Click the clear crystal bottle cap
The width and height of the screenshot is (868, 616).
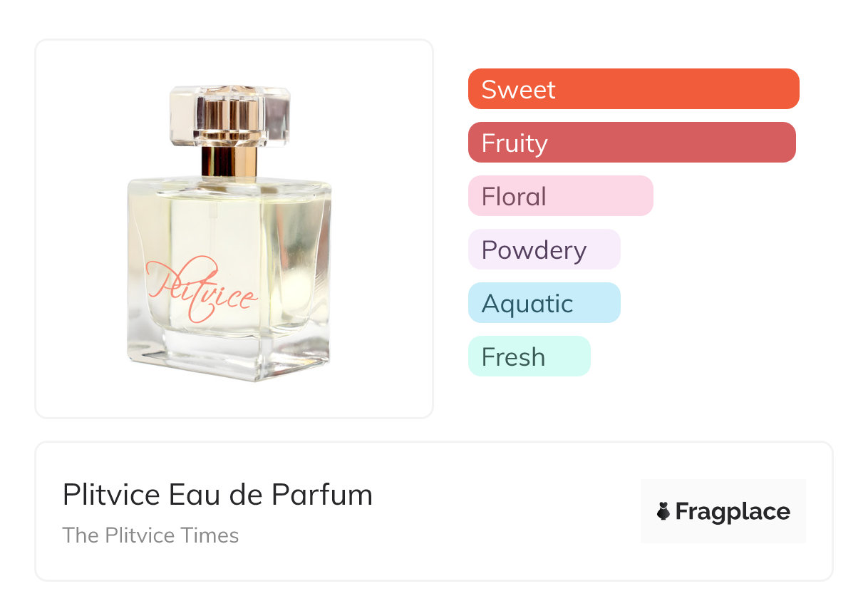229,114
